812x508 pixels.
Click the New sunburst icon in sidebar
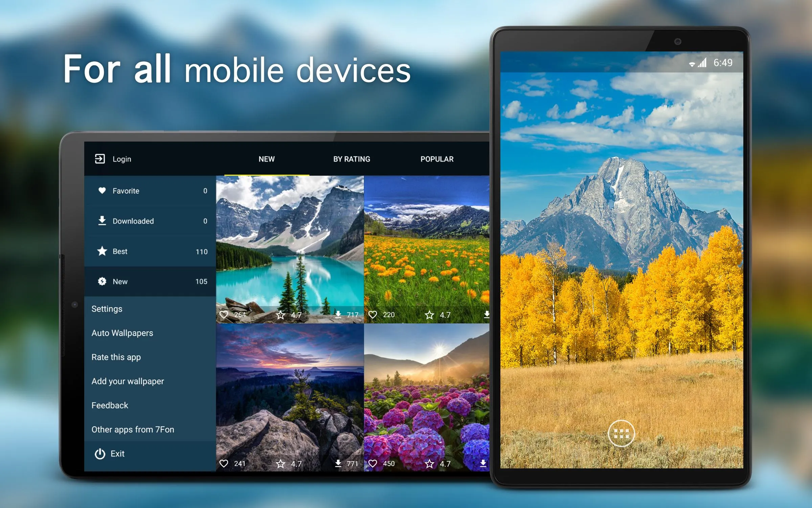100,282
